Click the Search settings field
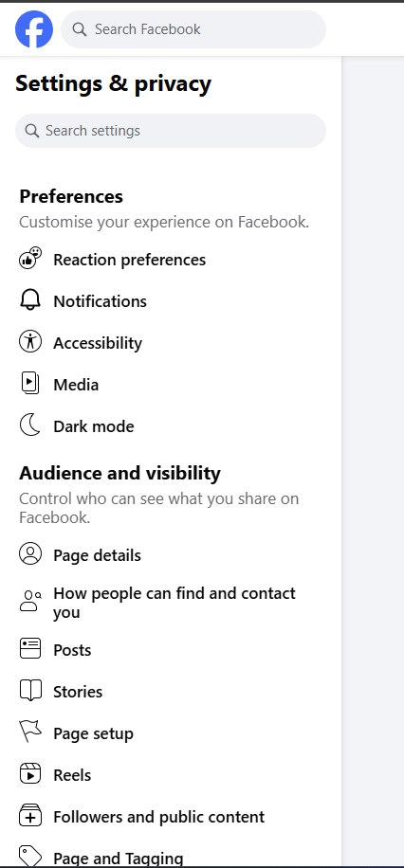Screen dimensions: 404x868 coord(171,131)
